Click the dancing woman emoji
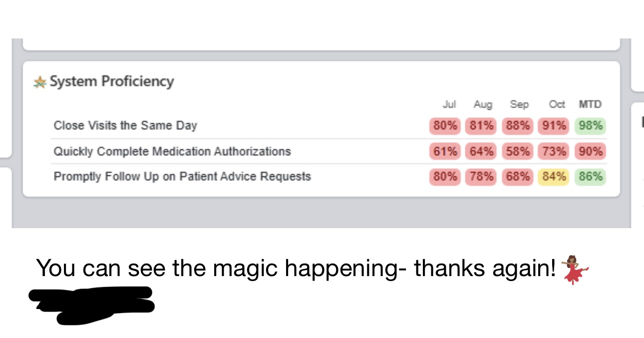644x338 pixels. [x=575, y=269]
